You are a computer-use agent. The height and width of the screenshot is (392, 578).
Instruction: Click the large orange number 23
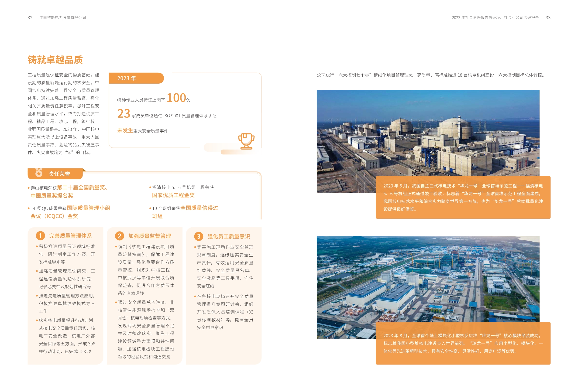click(124, 114)
